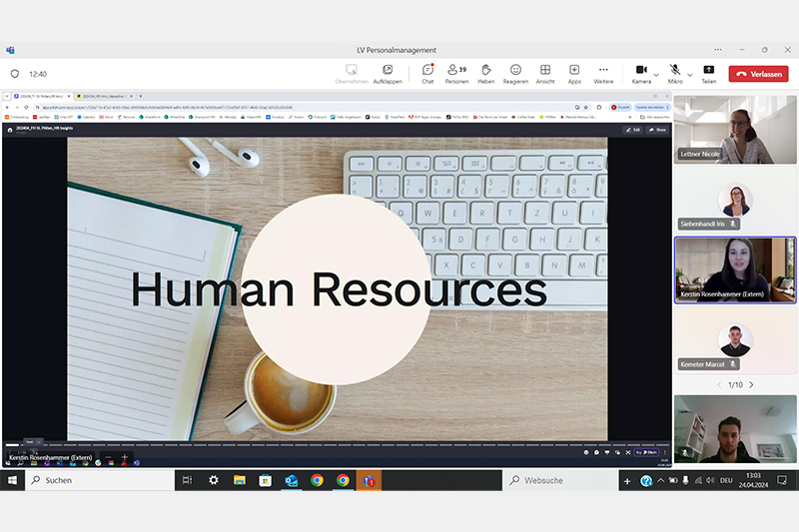Click the red Verlassen leave button

click(757, 74)
